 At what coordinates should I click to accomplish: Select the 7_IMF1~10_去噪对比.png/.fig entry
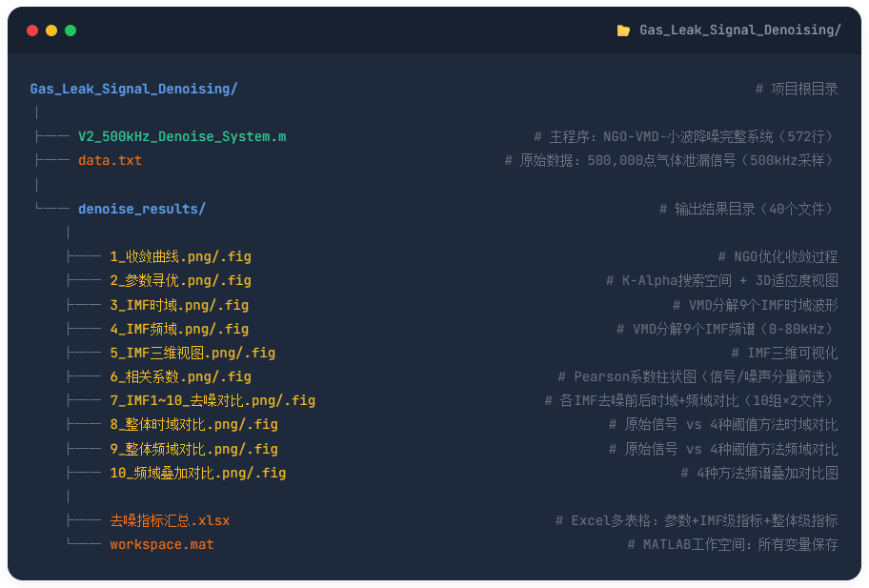click(x=212, y=400)
